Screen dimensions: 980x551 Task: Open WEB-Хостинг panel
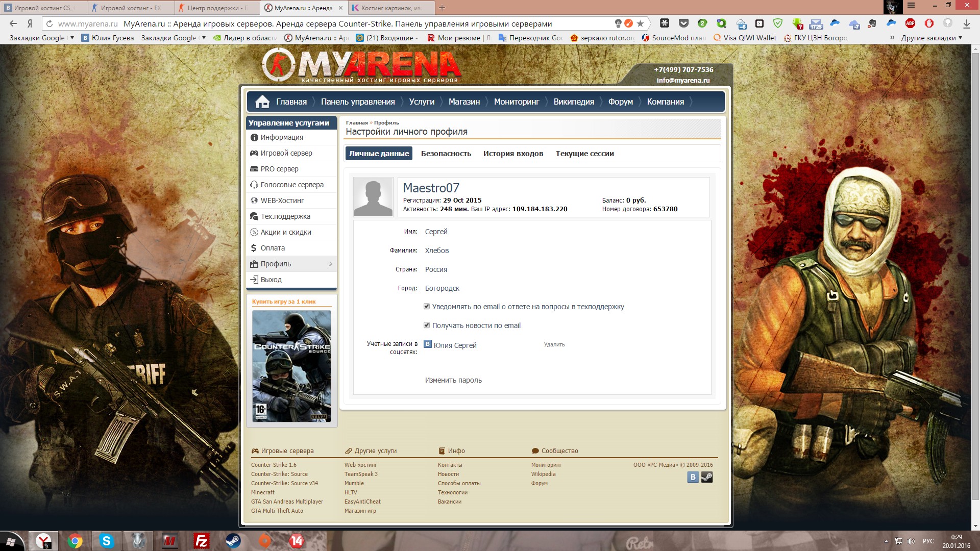pyautogui.click(x=282, y=201)
